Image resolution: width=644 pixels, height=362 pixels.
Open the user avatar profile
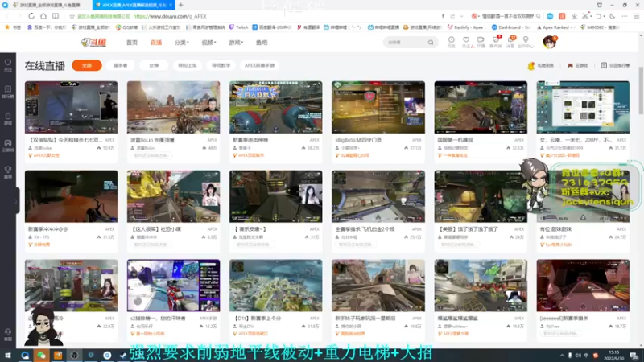[550, 42]
